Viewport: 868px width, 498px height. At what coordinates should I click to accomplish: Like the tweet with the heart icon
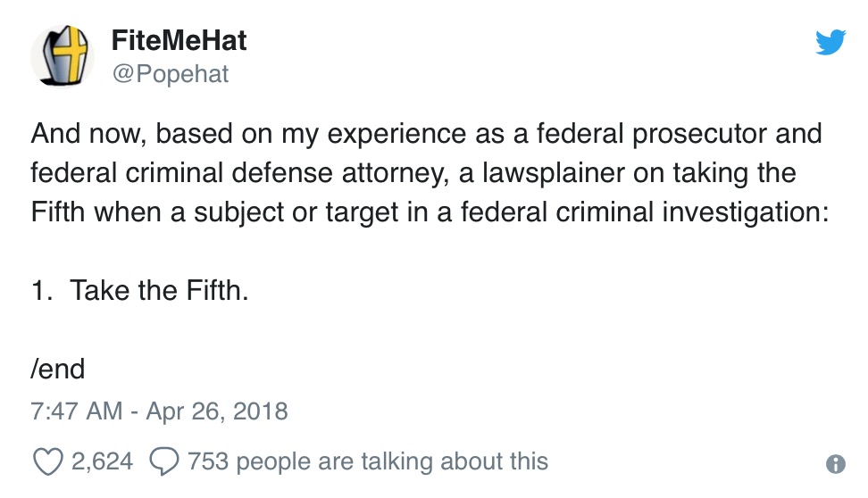48,461
